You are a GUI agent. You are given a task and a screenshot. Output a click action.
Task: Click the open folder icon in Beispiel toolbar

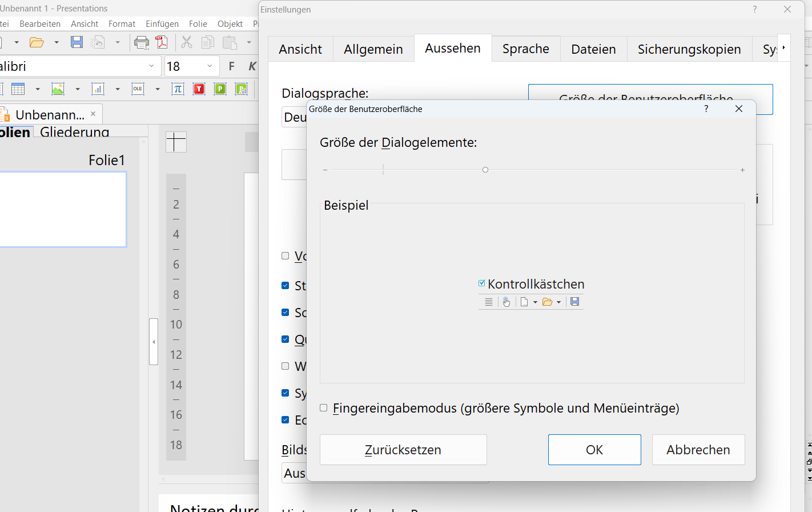click(x=547, y=302)
